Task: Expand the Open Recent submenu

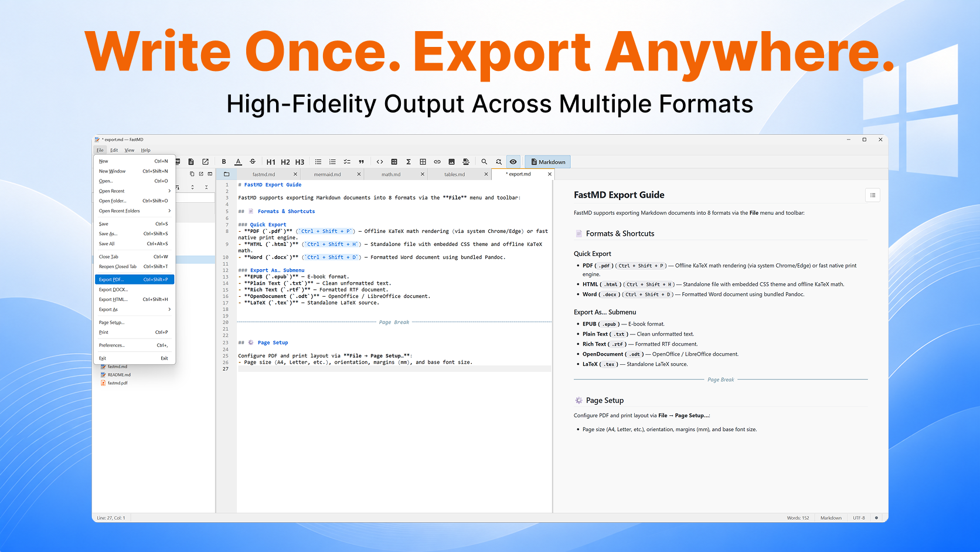Action: coord(134,191)
